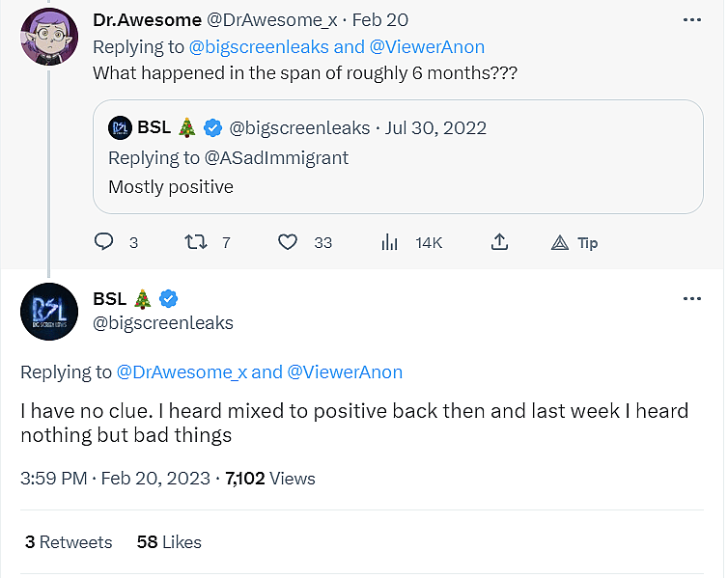Open more options on BSL's reply
Image resolution: width=728 pixels, height=578 pixels.
691,298
